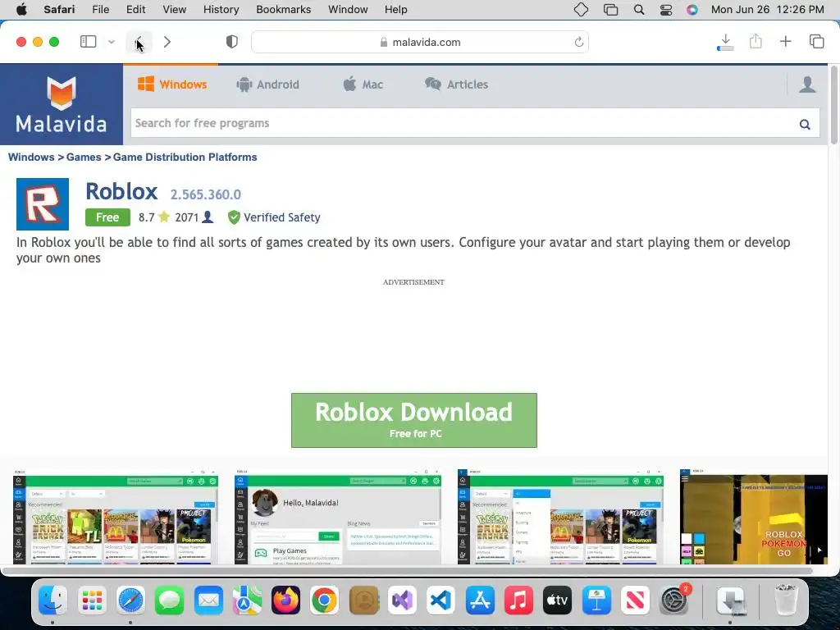Go forward with the Safari forward arrow
Viewport: 840px width, 630px height.
pyautogui.click(x=167, y=42)
